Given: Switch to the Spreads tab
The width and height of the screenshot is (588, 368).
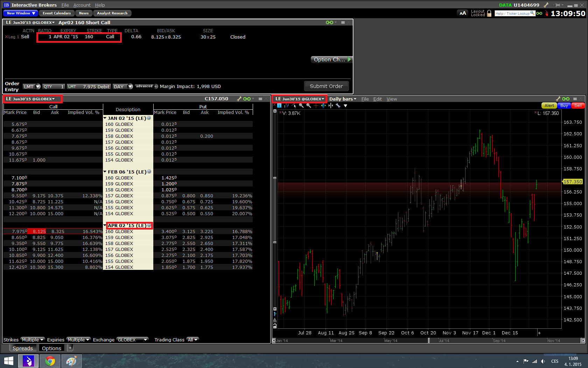Looking at the screenshot, I should (22, 348).
